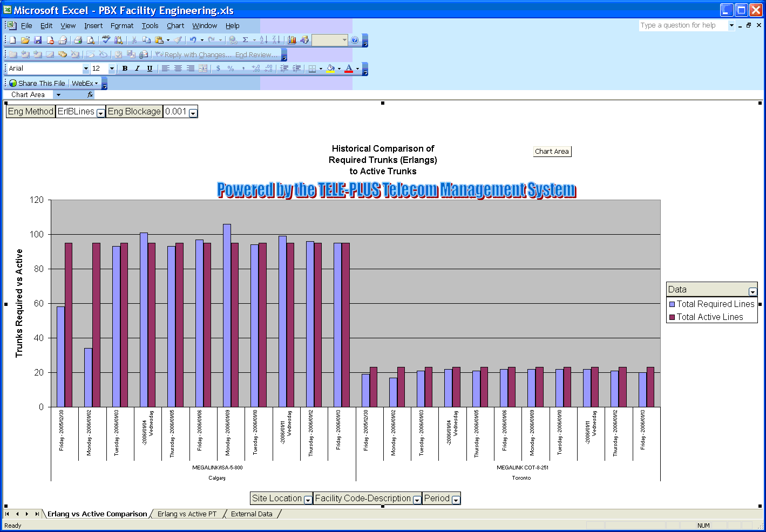Viewport: 766px width, 532px height.
Task: Open the Period field dropdown
Action: tap(456, 500)
